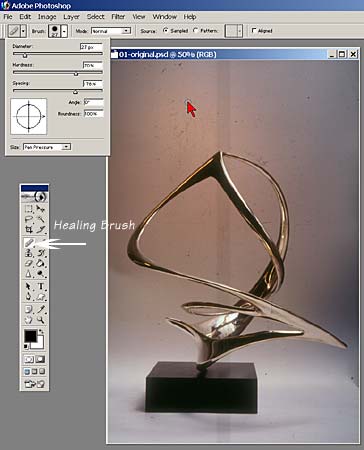The height and width of the screenshot is (450, 364).
Task: Select the Crop tool
Action: tap(29, 229)
